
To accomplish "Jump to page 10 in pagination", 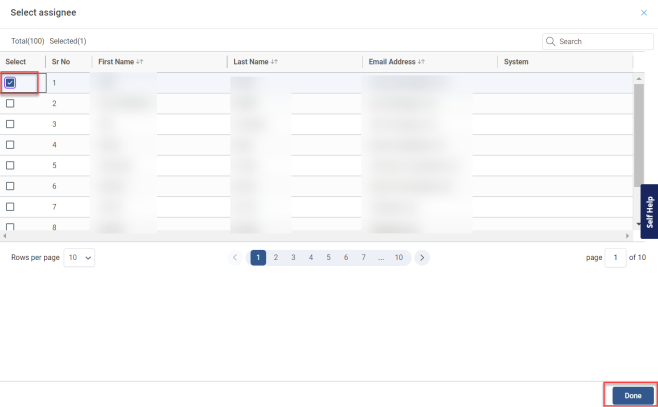I will point(398,257).
